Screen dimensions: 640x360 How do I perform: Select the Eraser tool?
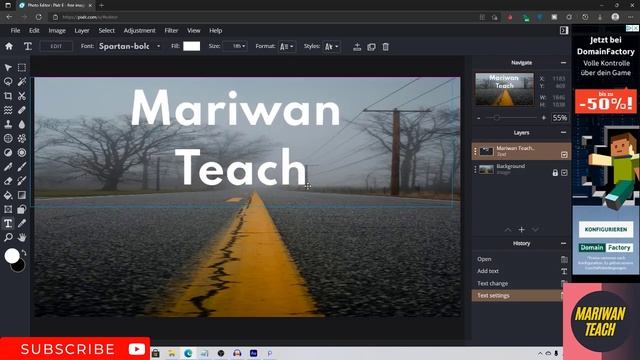click(8, 181)
